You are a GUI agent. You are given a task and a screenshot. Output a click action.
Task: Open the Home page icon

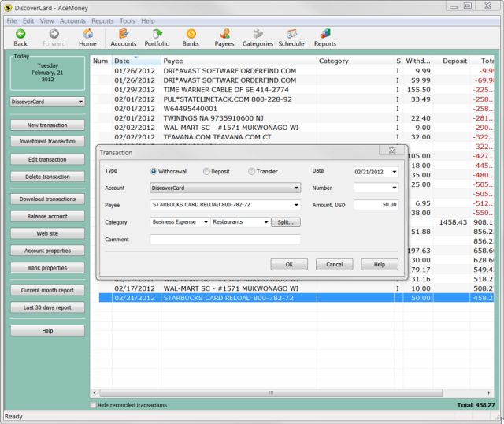point(87,34)
